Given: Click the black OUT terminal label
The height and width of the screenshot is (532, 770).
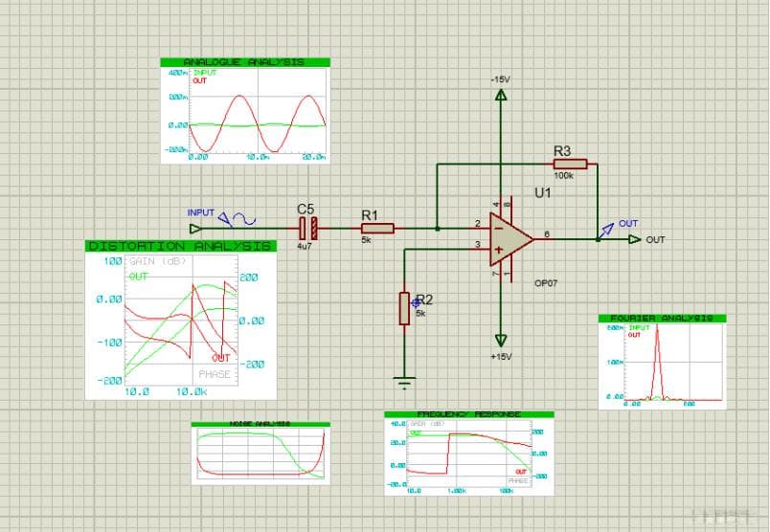Looking at the screenshot, I should (655, 239).
